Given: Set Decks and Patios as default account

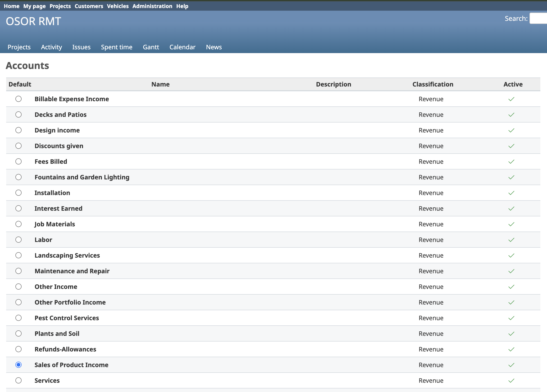Looking at the screenshot, I should pyautogui.click(x=18, y=114).
